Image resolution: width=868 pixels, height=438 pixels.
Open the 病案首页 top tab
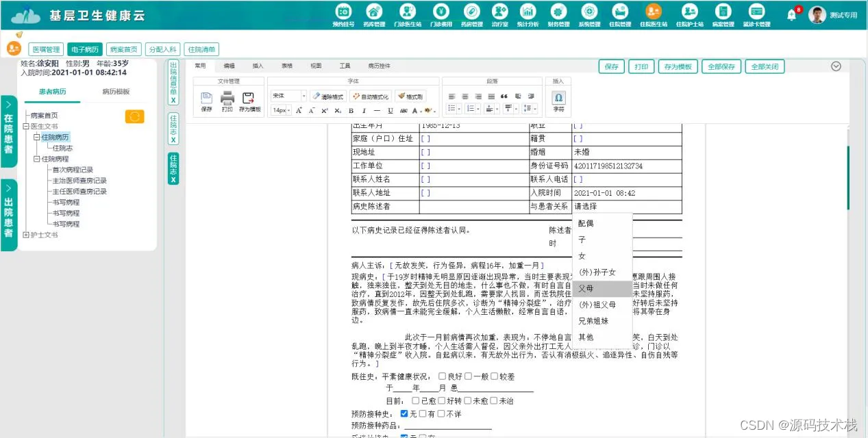(124, 49)
